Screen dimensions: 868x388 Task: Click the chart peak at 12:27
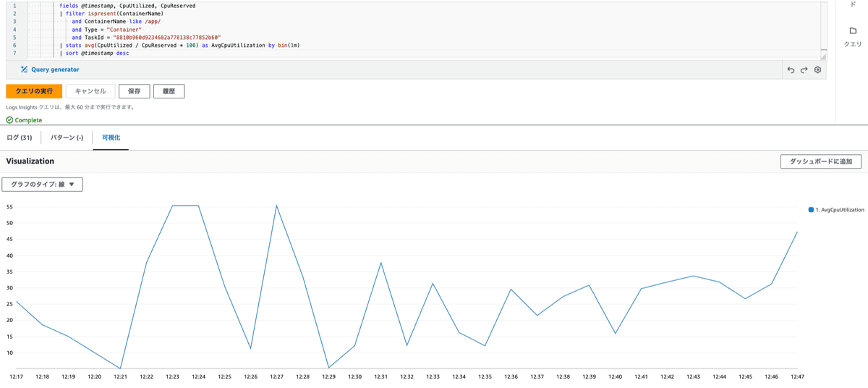(276, 206)
